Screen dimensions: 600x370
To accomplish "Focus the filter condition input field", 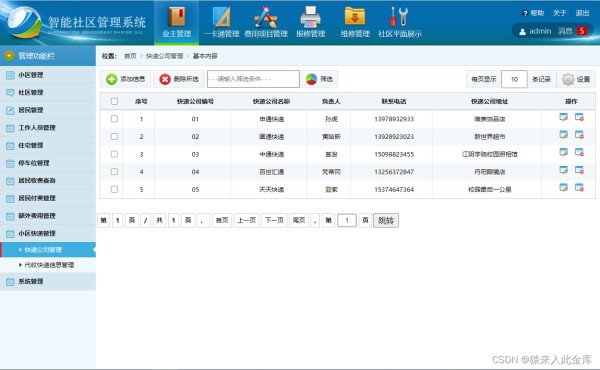I will (x=253, y=79).
